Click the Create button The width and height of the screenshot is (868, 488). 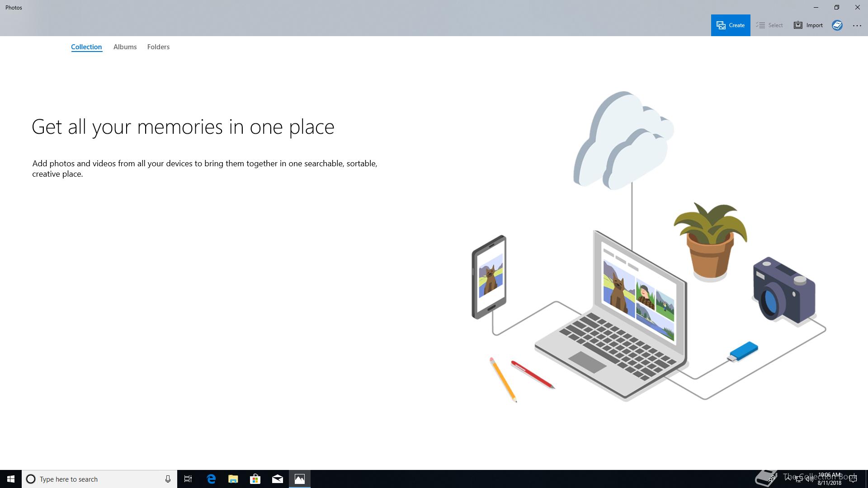pos(730,25)
